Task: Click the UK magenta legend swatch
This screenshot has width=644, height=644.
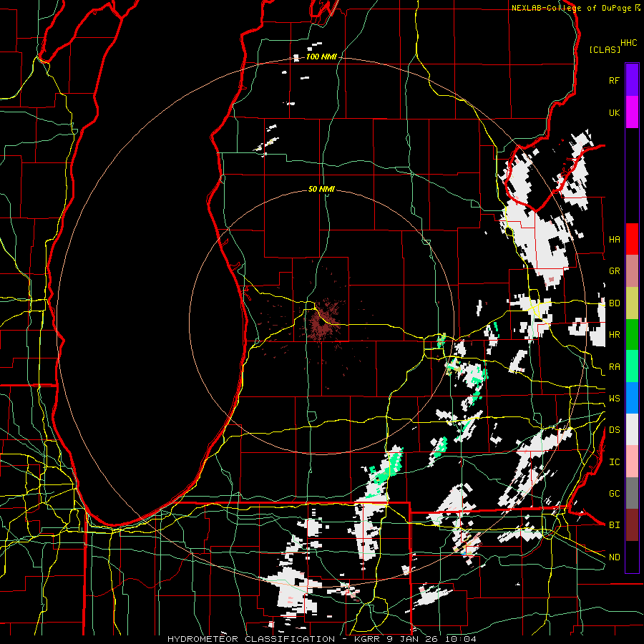Action: [632, 112]
